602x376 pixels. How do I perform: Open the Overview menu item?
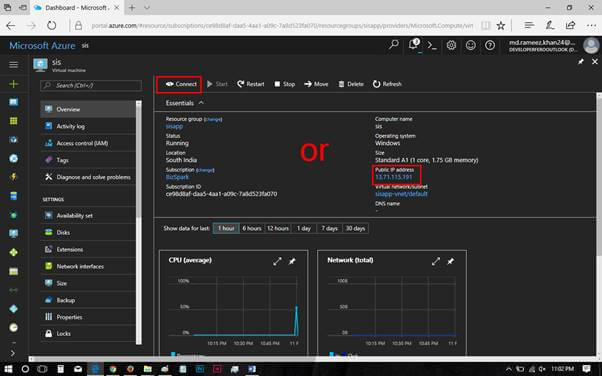[88, 109]
